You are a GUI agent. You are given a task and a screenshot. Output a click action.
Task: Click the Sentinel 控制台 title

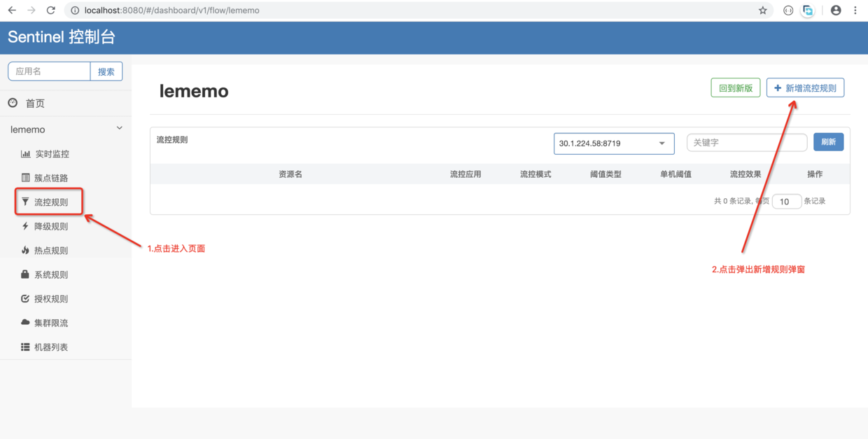(x=62, y=37)
